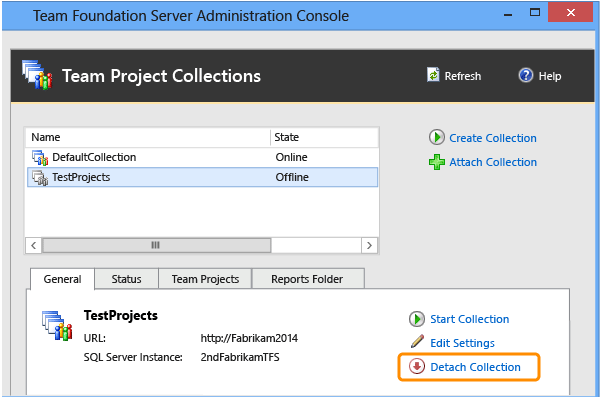Switch to the Reports Folder tab
Screen dimensions: 600x398
pos(307,279)
